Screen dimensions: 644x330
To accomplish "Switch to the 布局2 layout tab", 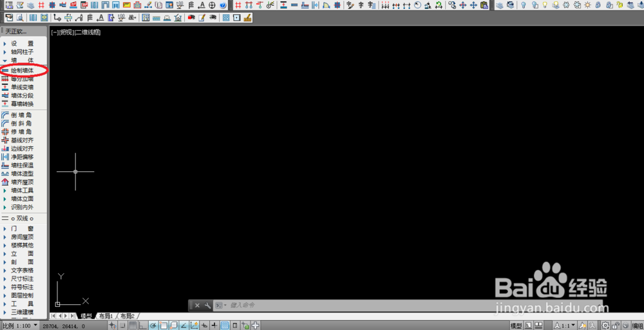I will 128,316.
